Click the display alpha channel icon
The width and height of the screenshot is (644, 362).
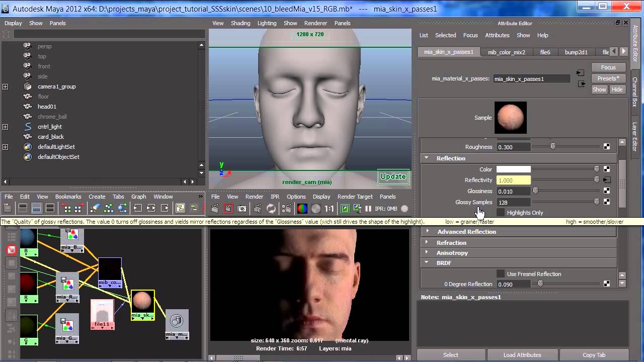coord(316,209)
